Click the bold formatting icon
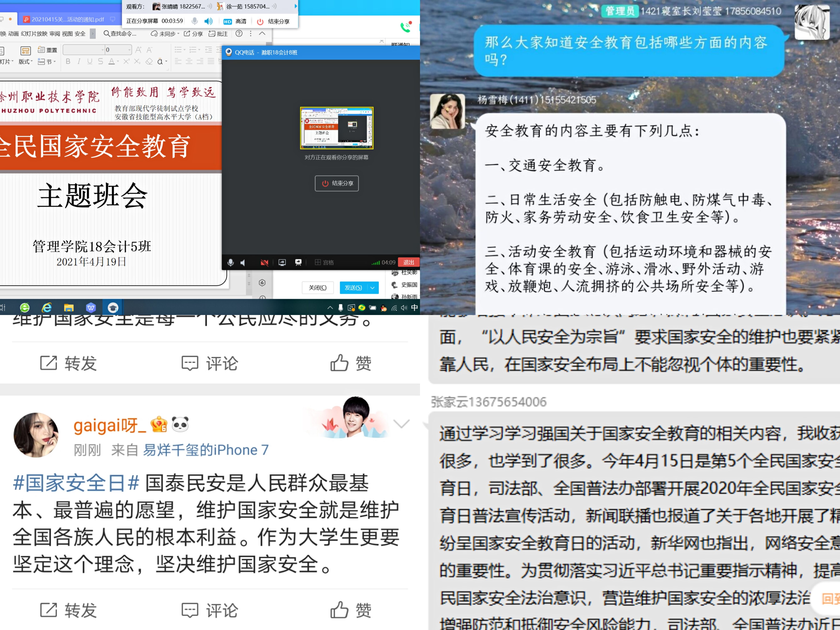 (68, 61)
